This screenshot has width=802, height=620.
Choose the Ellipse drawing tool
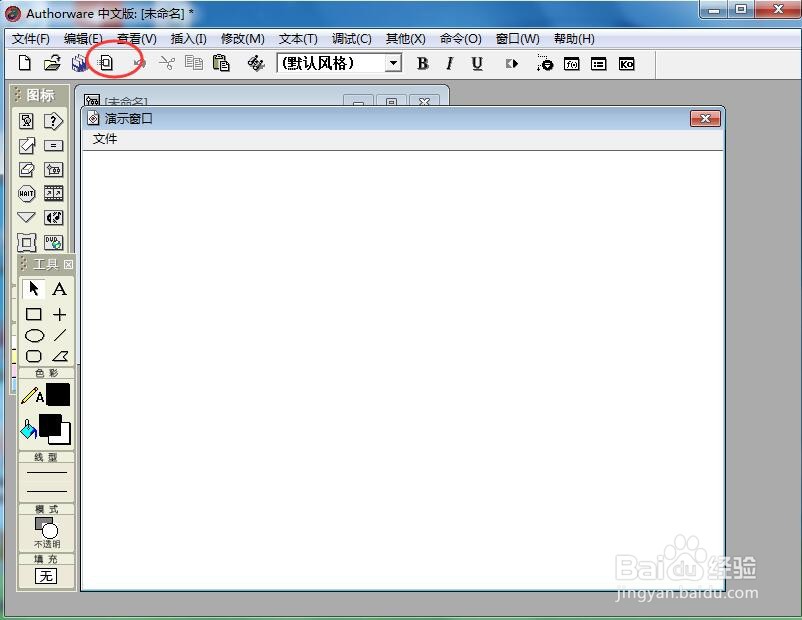coord(34,336)
